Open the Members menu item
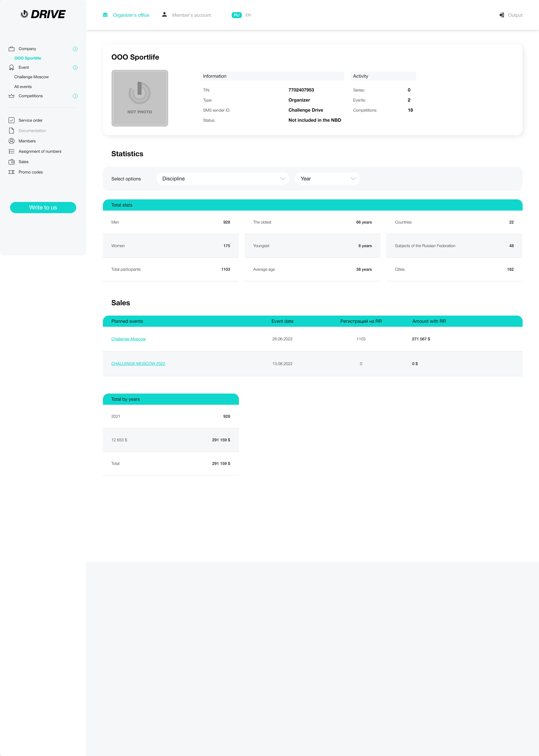The width and height of the screenshot is (539, 756). coord(27,141)
